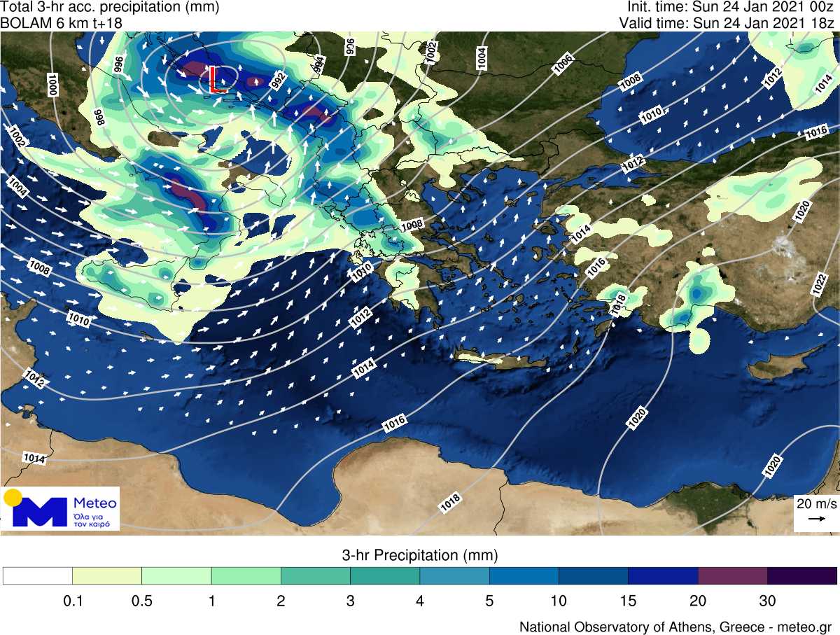Pick the white swatch below 0.1 mm

coord(38,575)
